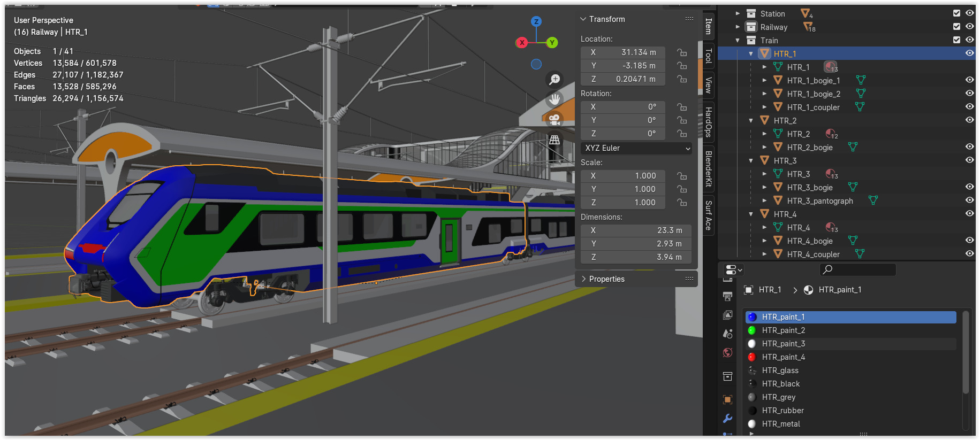The image size is (980, 440).
Task: Switch perspective/orthographic with the grid icon
Action: 554,140
